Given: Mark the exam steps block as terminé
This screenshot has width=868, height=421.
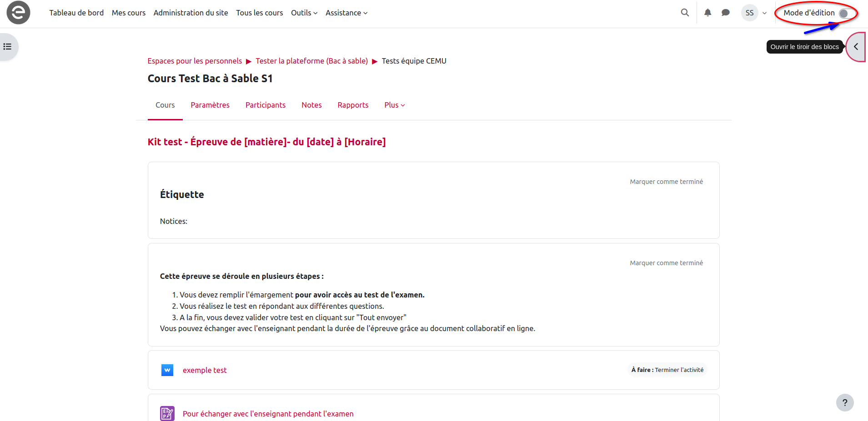Looking at the screenshot, I should (666, 263).
